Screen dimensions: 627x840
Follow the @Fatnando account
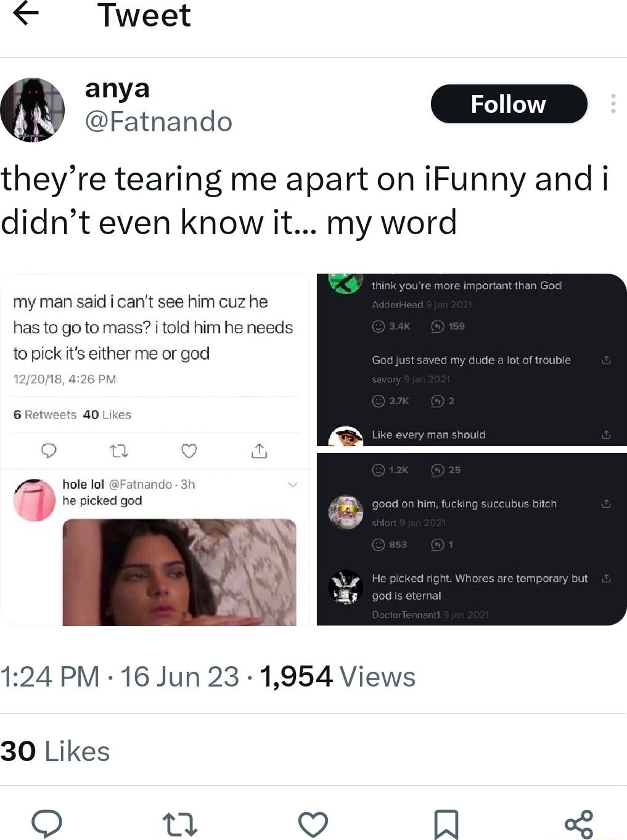pos(509,104)
